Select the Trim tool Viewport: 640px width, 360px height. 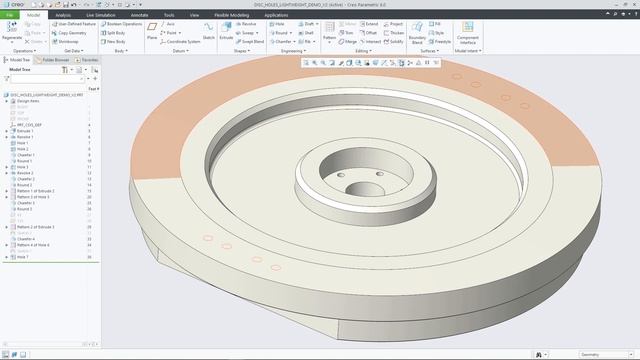coord(346,33)
